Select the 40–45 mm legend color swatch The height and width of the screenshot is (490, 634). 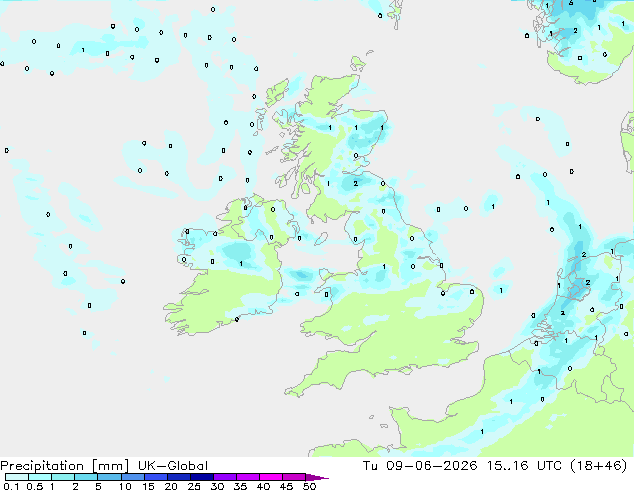271,477
